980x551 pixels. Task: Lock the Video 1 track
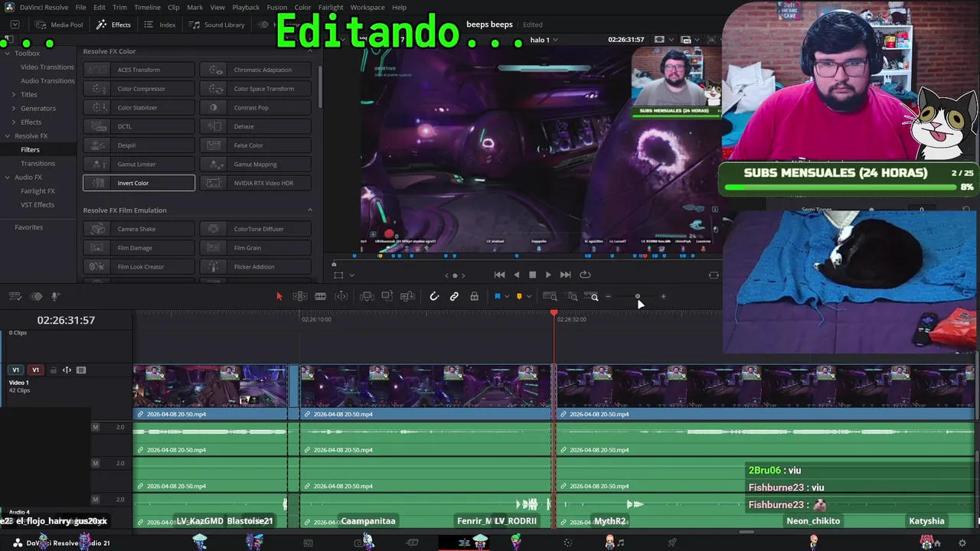[x=54, y=370]
